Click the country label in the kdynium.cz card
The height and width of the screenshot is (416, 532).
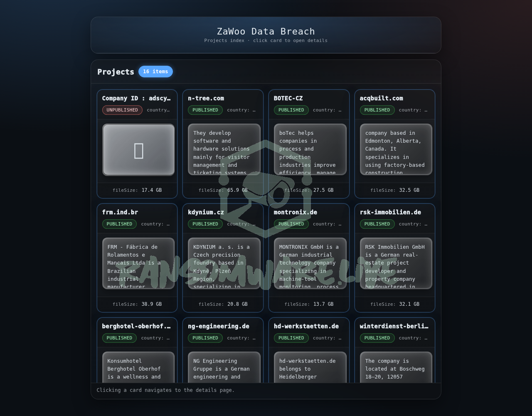click(241, 224)
